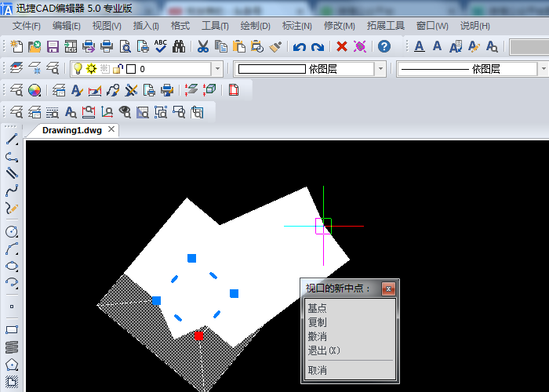This screenshot has width=549, height=392.
Task: Switch to the Drawing1.dwg tab
Action: [x=72, y=130]
